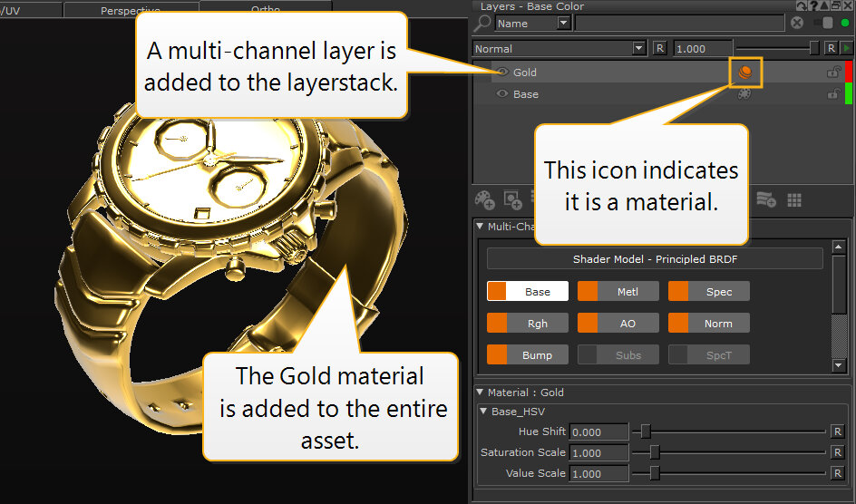Unlock the Gold layer padlock icon

[832, 73]
